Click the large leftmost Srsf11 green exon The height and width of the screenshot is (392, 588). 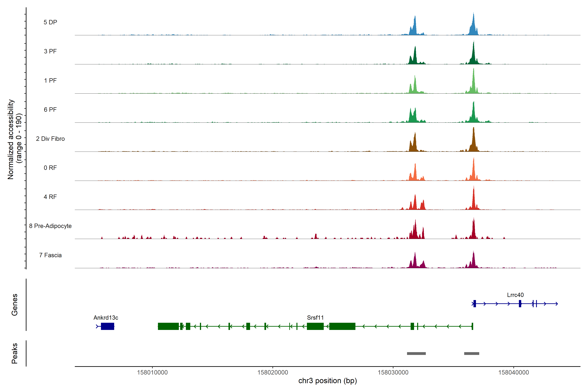pos(168,326)
